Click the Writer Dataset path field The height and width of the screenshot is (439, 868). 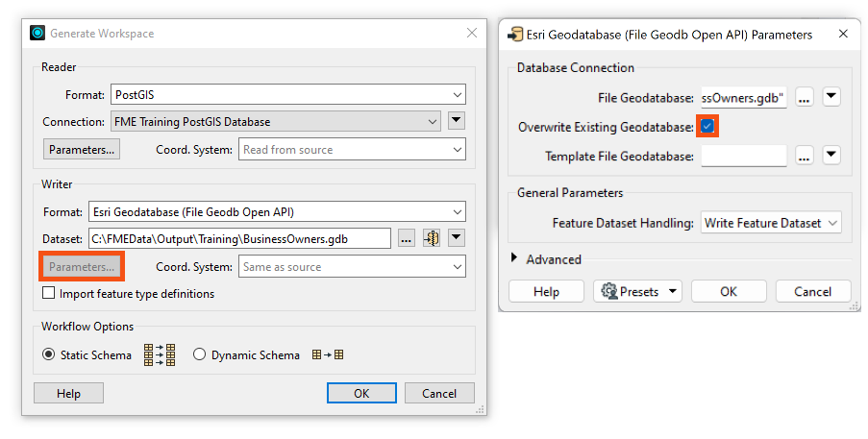[x=239, y=239]
